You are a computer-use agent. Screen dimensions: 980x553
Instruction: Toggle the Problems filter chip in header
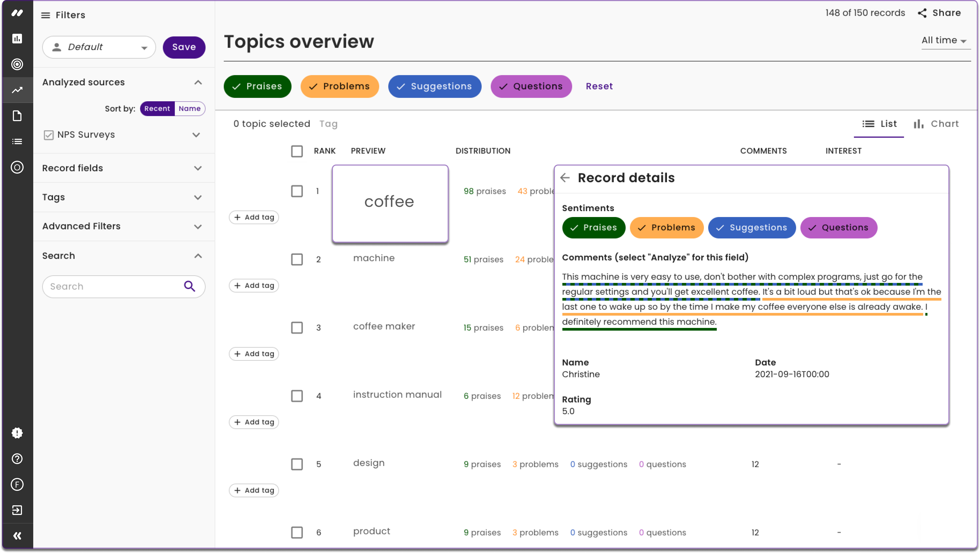tap(339, 86)
